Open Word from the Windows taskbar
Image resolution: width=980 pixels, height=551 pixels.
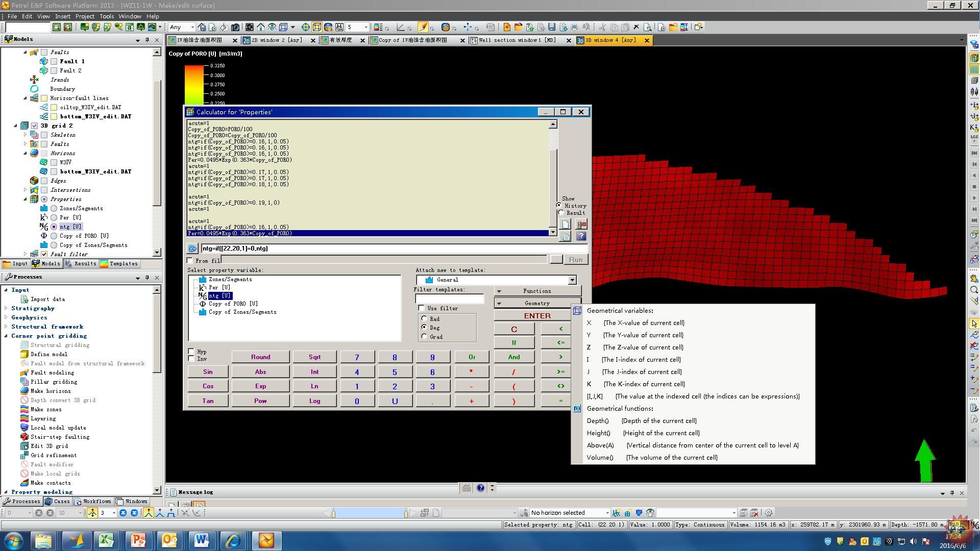point(202,540)
